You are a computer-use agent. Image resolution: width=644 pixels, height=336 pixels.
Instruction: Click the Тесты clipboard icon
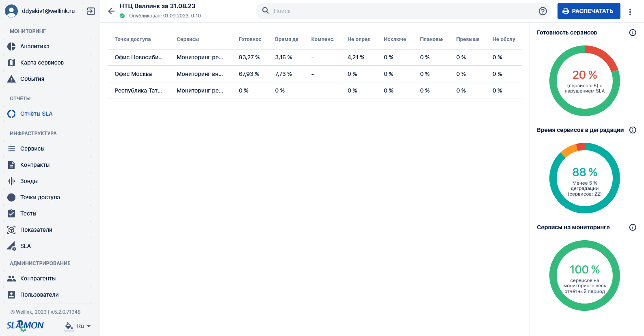click(11, 213)
